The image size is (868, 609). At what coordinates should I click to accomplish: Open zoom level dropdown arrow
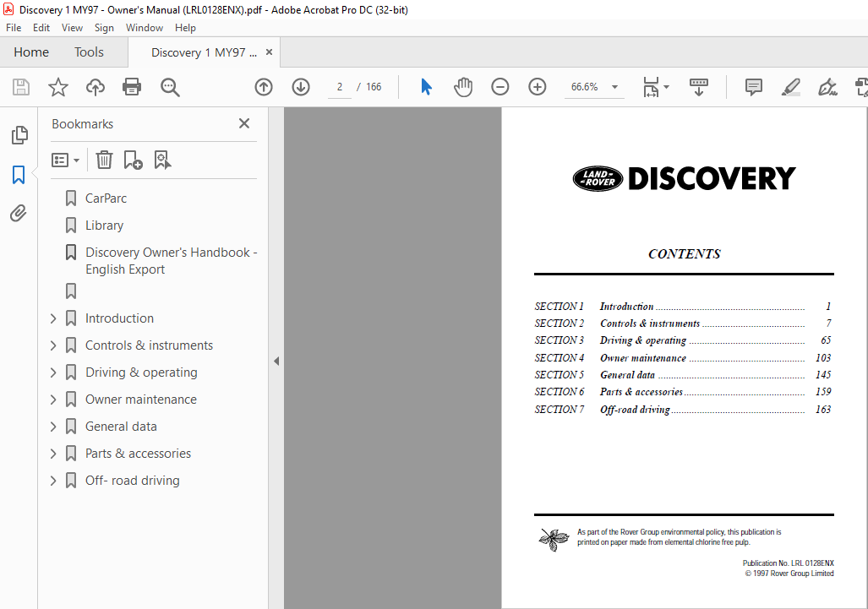614,87
